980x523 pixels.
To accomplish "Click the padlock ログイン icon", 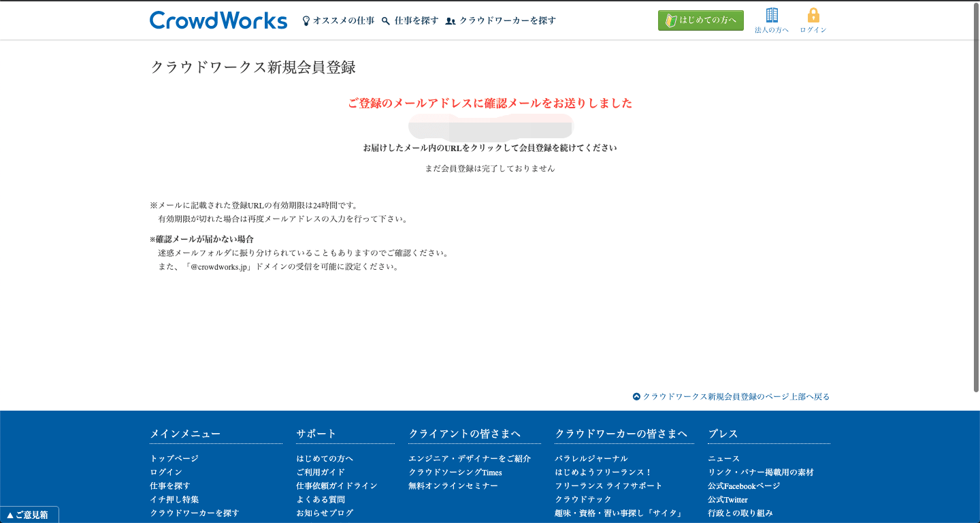I will [x=813, y=15].
